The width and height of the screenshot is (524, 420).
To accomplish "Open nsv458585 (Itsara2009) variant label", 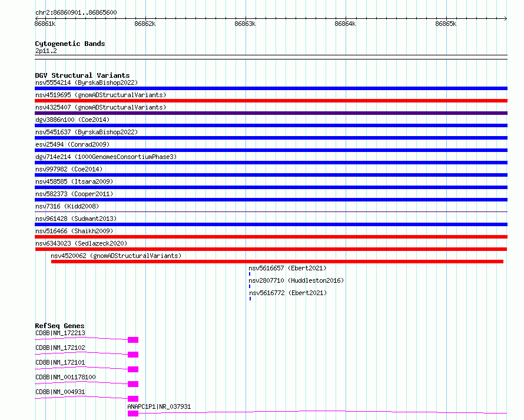I will tap(74, 181).
